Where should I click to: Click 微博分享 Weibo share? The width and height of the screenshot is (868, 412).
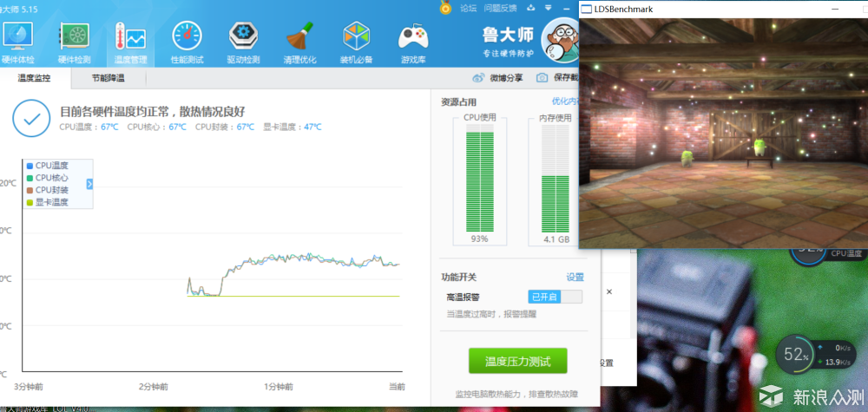[497, 78]
